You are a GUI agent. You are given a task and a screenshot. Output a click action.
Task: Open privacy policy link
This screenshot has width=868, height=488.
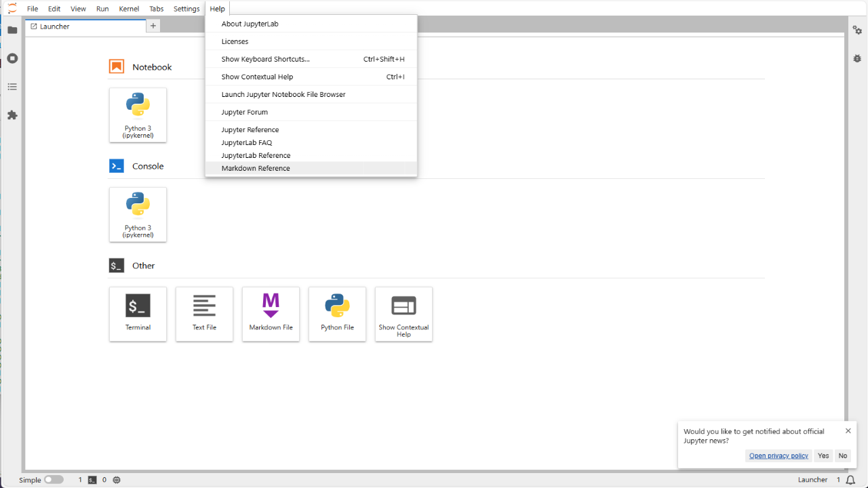(778, 455)
